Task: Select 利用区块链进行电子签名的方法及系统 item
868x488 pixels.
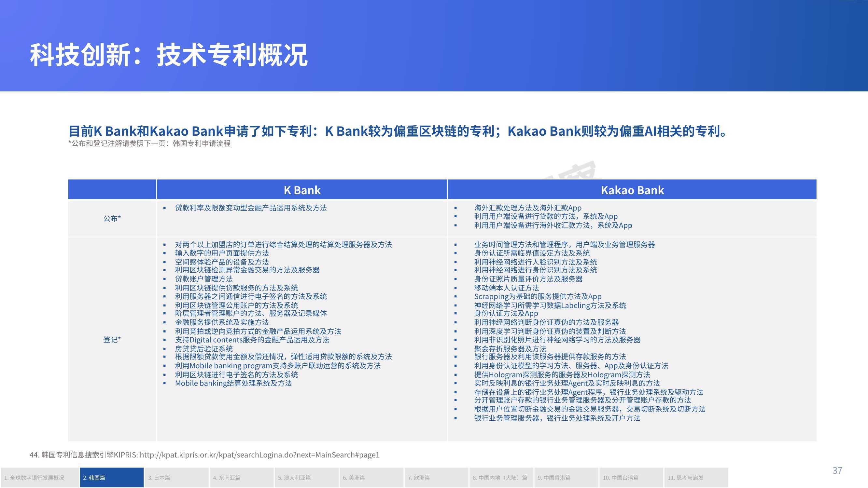Action: click(x=236, y=375)
